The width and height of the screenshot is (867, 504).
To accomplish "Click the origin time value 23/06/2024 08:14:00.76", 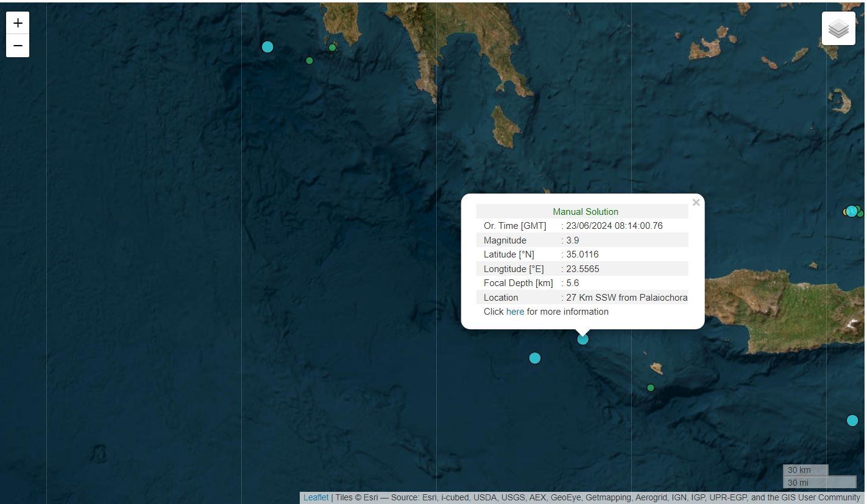I will point(614,226).
